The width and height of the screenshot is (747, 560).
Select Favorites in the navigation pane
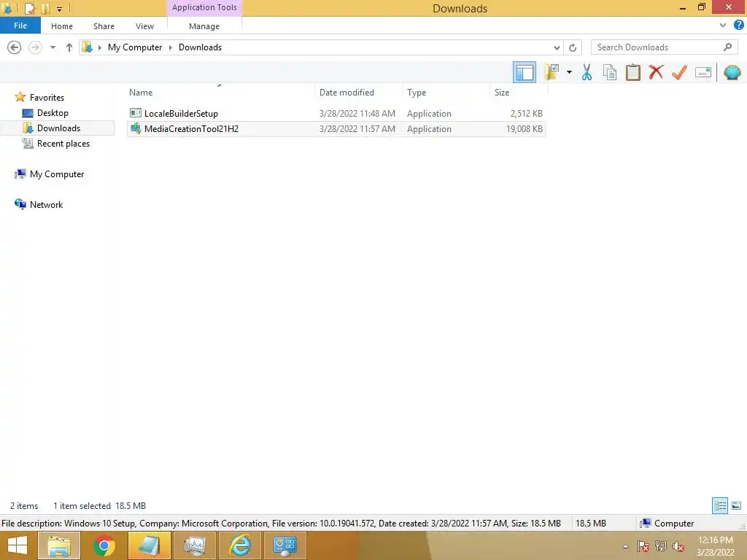[47, 97]
